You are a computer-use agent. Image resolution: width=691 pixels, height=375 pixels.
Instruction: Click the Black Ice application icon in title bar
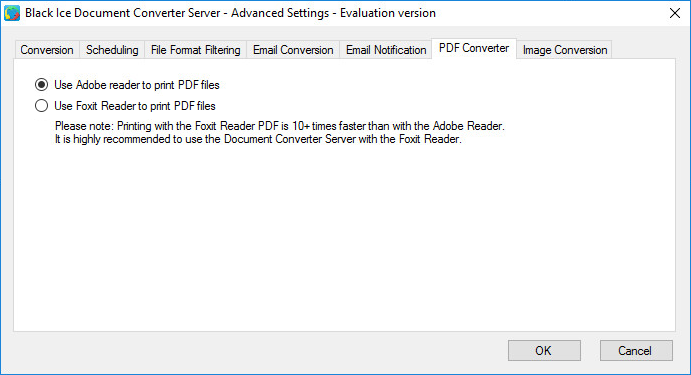pos(12,13)
